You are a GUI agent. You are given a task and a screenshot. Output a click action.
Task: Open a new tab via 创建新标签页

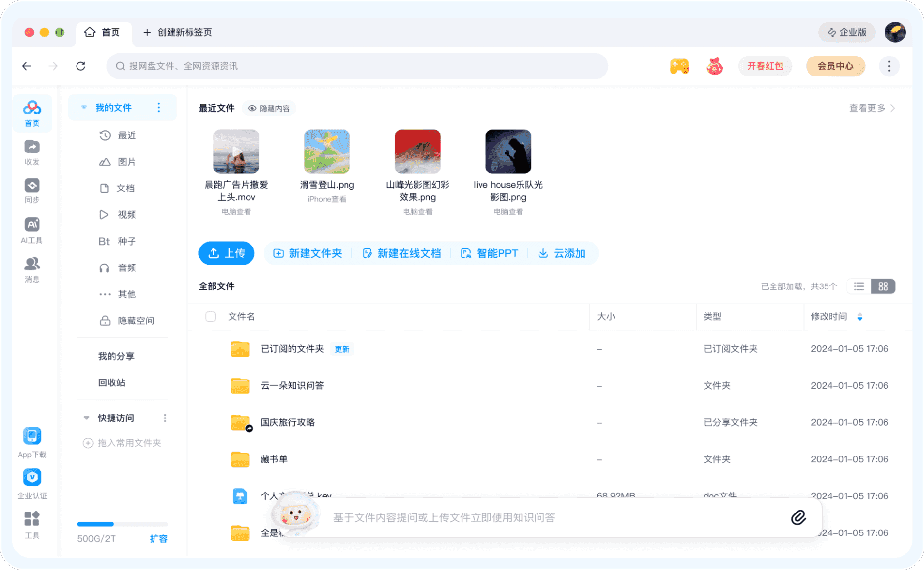(177, 32)
